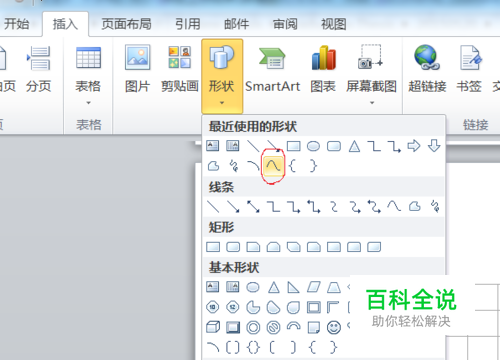Select the curve tool under 线条
Screen dimensions: 500x360
pos(394,206)
